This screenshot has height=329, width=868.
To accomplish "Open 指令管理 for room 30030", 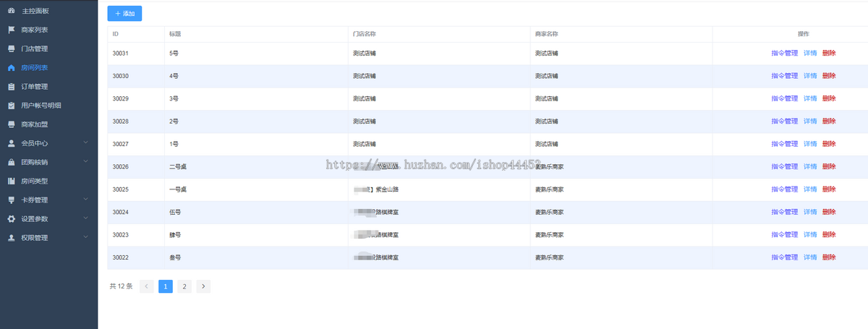I will coord(784,76).
